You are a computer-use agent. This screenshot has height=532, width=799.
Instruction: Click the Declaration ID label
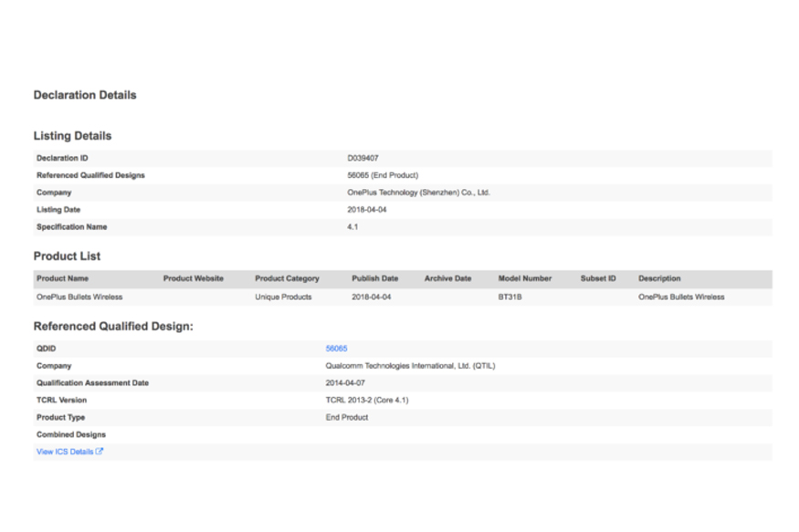coord(62,159)
